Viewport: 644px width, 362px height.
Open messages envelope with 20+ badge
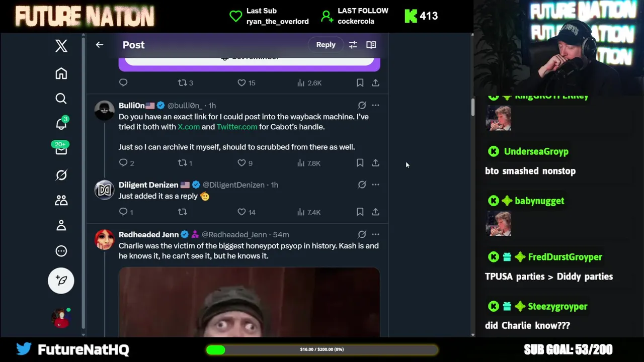point(61,148)
